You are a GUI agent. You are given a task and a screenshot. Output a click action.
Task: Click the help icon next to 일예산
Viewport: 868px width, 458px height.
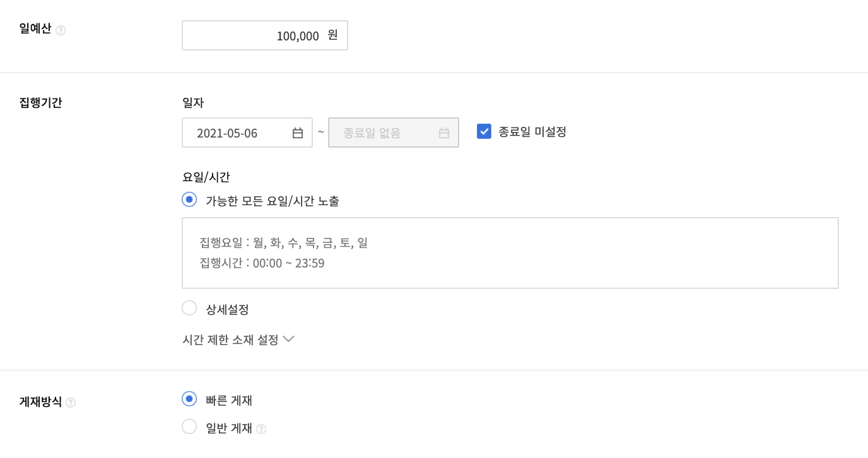tap(61, 30)
